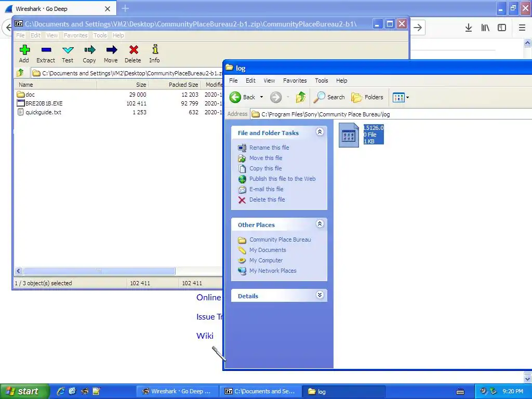Open a new browser tab
This screenshot has width=532, height=399.
[x=125, y=8]
